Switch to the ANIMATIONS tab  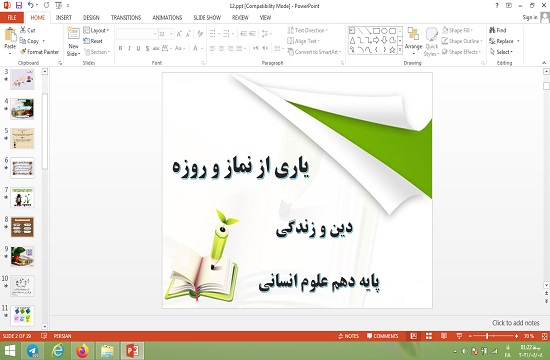pos(167,17)
